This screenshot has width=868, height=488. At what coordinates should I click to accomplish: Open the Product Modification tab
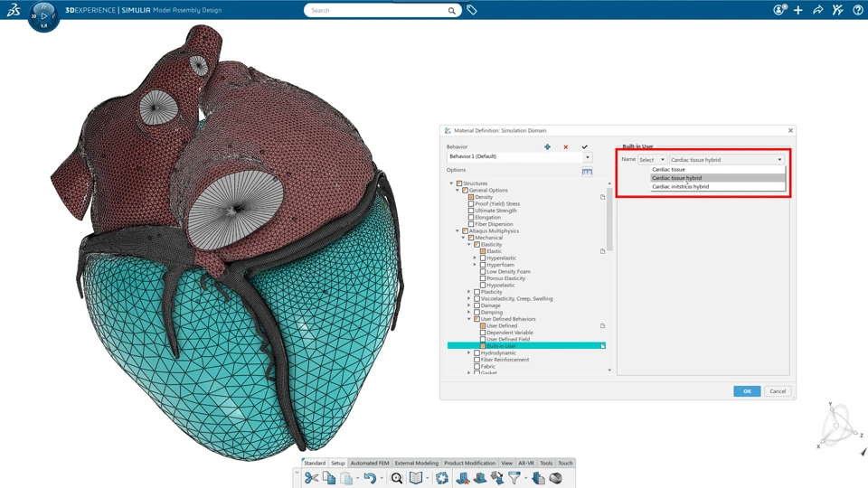click(469, 463)
